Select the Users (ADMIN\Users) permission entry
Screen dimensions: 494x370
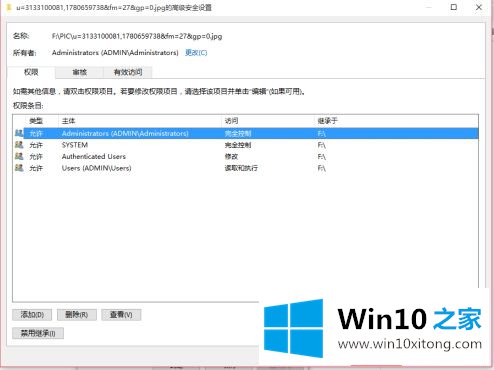pos(246,168)
